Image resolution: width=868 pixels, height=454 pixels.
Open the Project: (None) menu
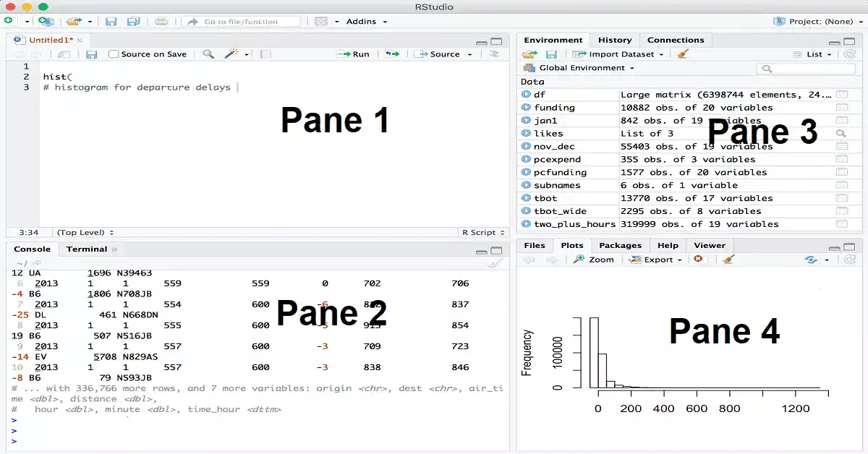coord(817,22)
